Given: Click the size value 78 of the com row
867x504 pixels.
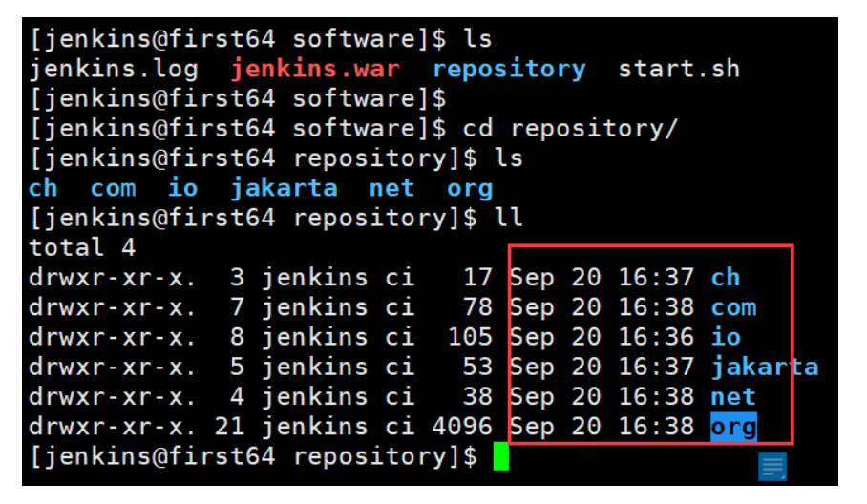Looking at the screenshot, I should point(477,307).
